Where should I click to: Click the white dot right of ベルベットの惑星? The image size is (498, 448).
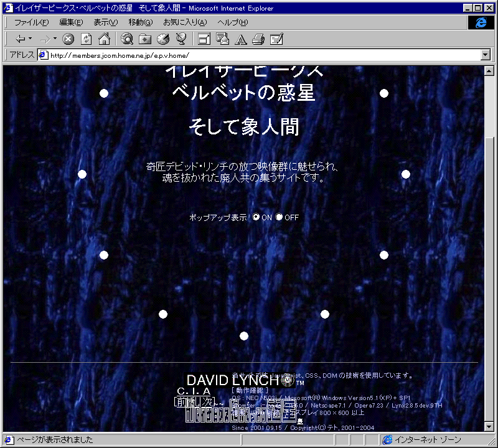[x=384, y=93]
